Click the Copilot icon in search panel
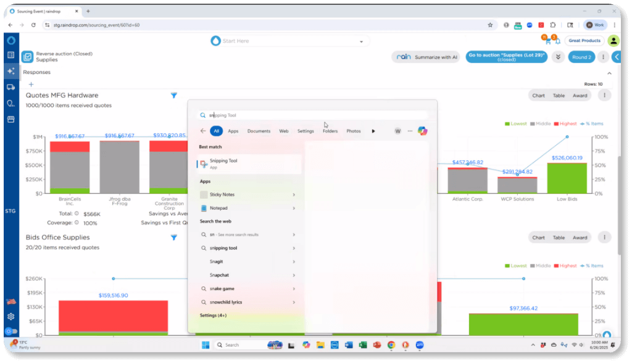 coord(423,131)
